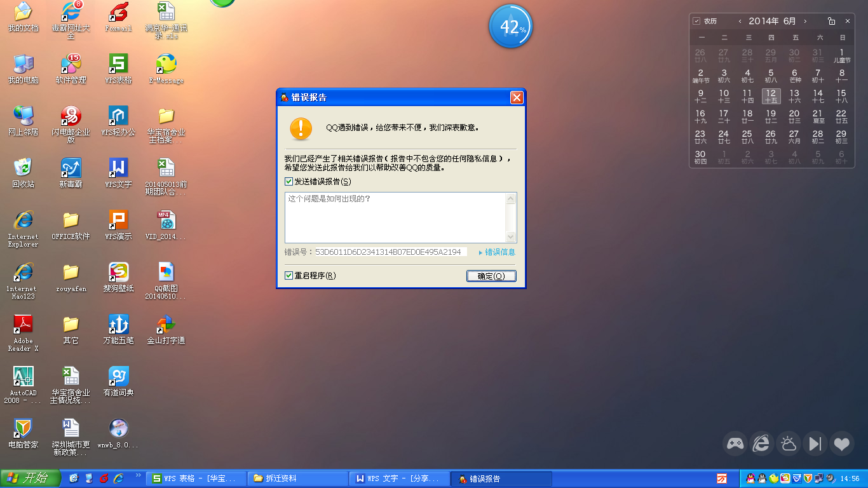Toggle the 农历 lunar calendar checkbox
Image resolution: width=868 pixels, height=488 pixels.
[696, 21]
